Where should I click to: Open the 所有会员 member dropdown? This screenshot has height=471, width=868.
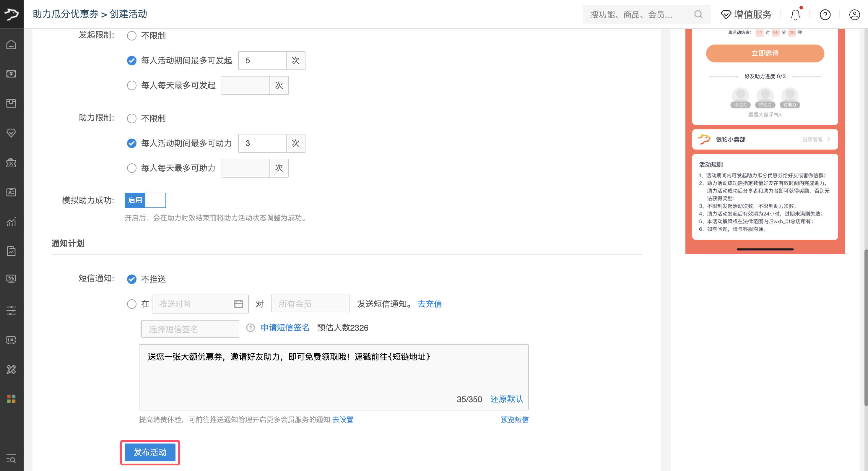pyautogui.click(x=310, y=304)
